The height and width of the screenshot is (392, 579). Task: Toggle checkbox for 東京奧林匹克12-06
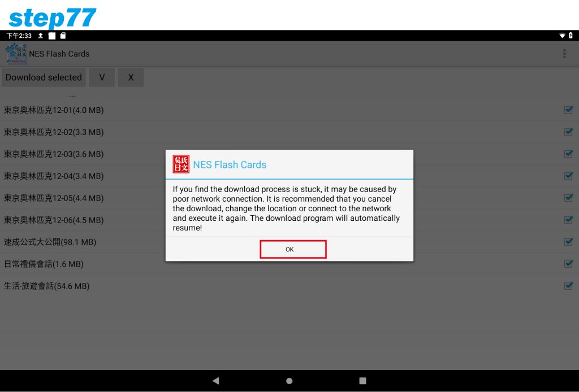(568, 219)
